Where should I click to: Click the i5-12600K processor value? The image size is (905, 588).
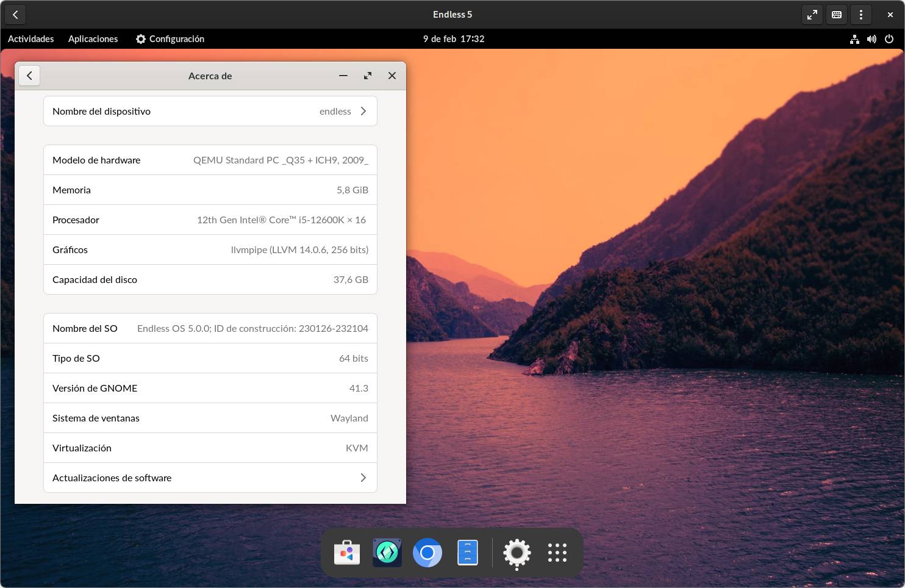click(281, 220)
